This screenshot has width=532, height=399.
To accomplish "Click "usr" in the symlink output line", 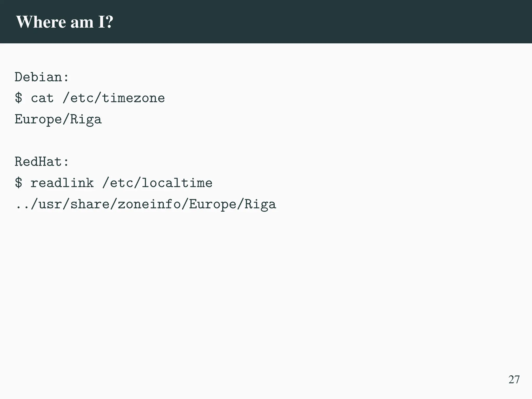I will [50, 204].
